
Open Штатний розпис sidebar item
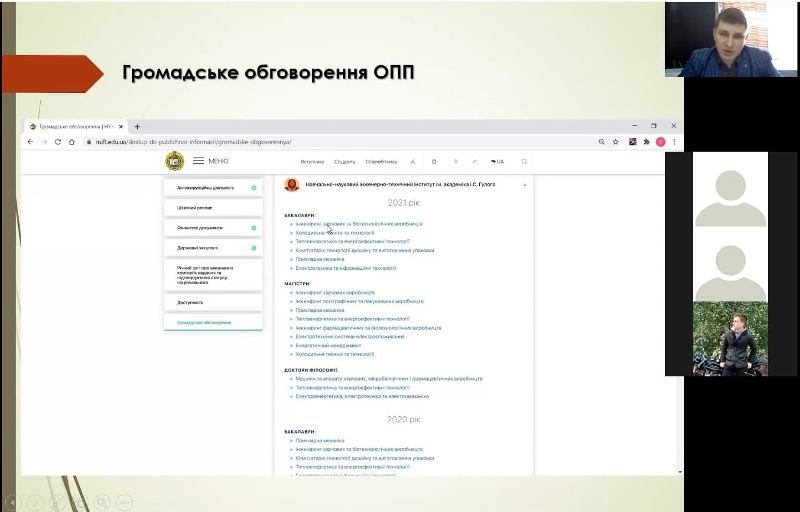[213, 208]
